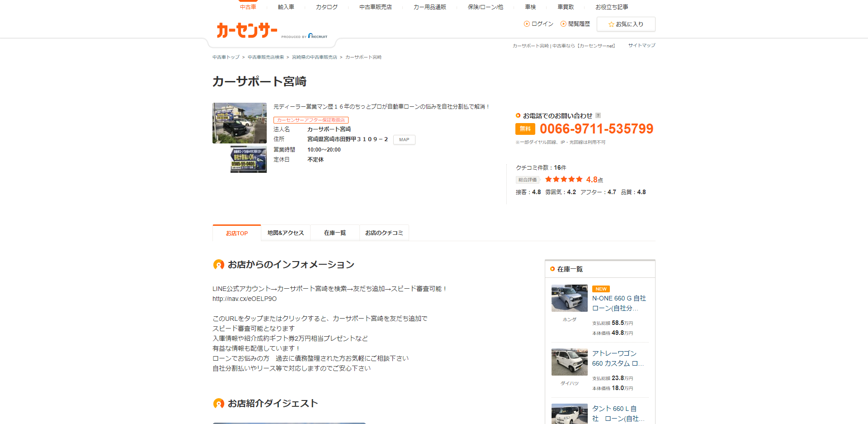Open the アトレーワゴン car thumbnail
868x424 pixels.
pyautogui.click(x=570, y=362)
